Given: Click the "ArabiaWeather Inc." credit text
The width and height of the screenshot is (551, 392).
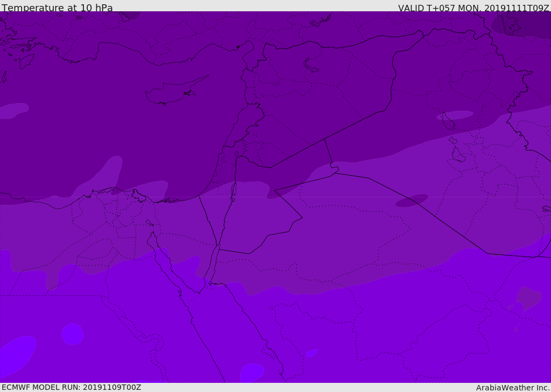Looking at the screenshot, I should [513, 388].
